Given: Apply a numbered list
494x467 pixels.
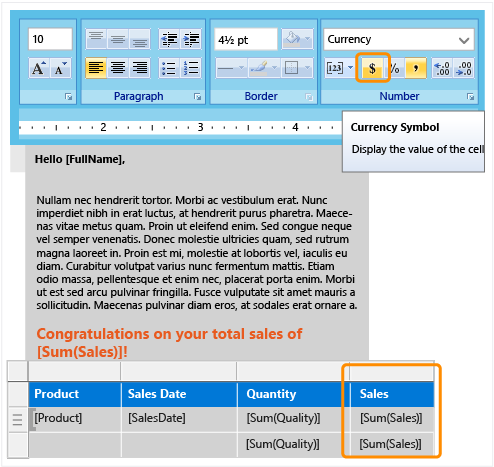Looking at the screenshot, I should coord(191,68).
